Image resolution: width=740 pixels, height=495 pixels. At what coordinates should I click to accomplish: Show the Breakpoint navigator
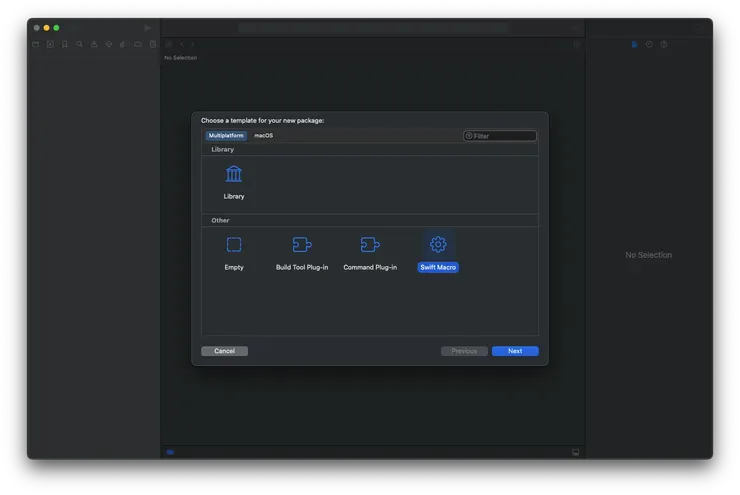click(138, 44)
